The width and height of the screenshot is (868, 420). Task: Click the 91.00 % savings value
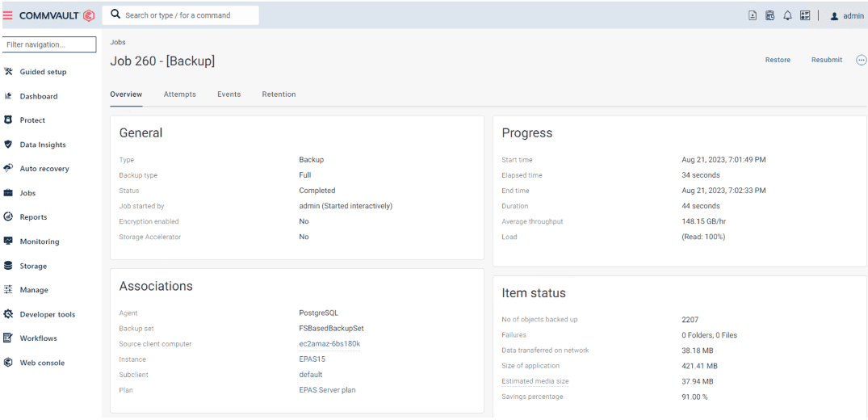pos(694,397)
